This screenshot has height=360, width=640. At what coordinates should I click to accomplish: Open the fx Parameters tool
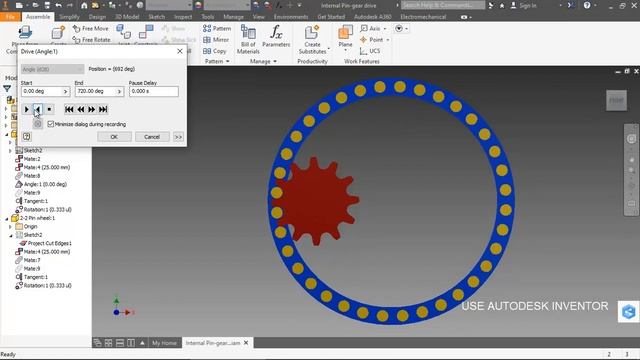(x=276, y=36)
